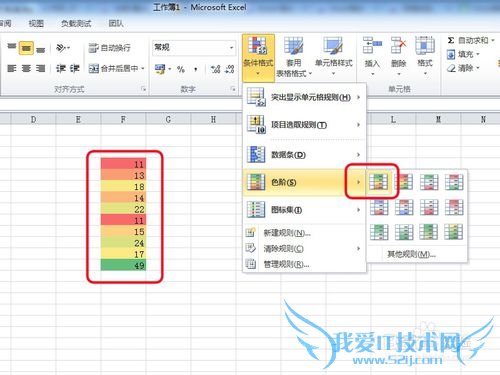Click the 清除规则 clear rules icon
Image resolution: width=500 pixels, height=375 pixels.
click(251, 248)
